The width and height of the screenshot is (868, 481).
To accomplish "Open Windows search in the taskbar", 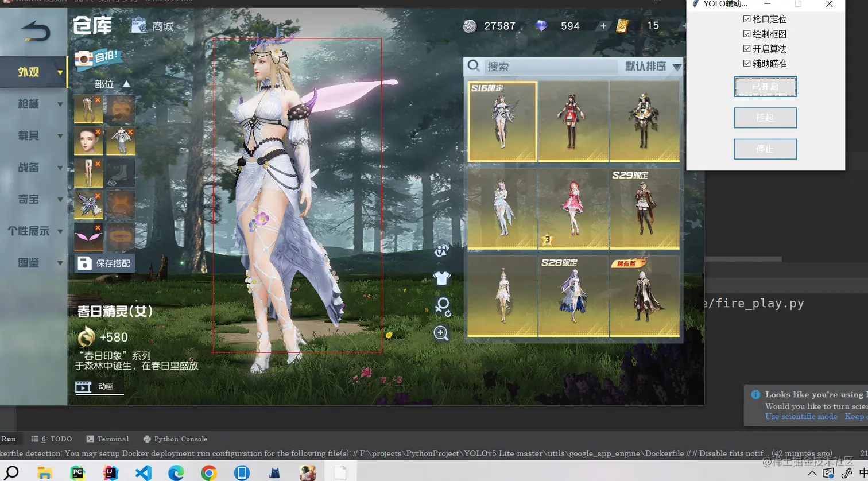I will click(x=12, y=472).
